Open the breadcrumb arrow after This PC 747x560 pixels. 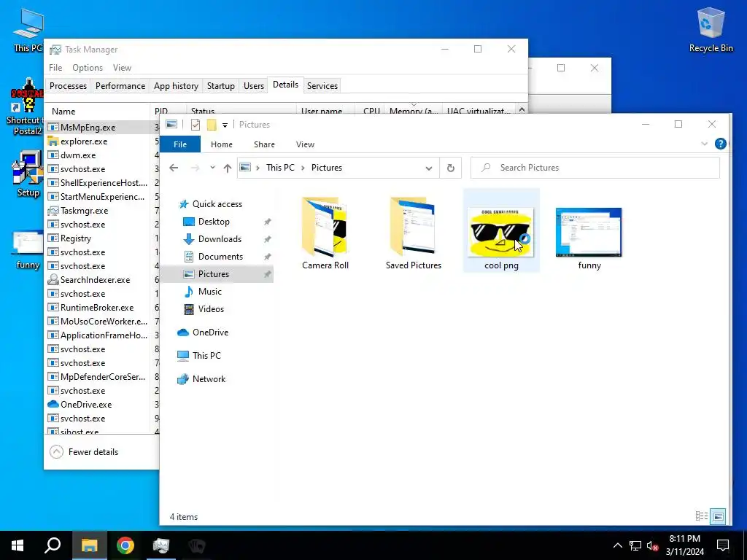coord(303,168)
